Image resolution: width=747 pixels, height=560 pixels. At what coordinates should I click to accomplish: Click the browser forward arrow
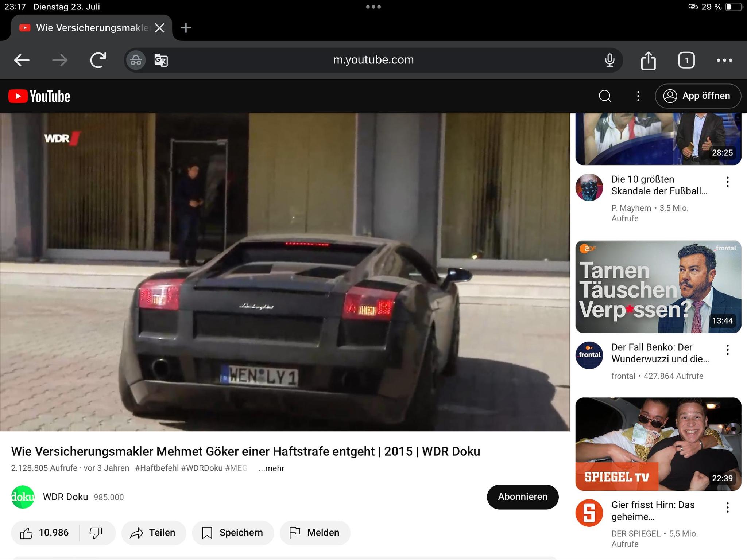coord(60,60)
